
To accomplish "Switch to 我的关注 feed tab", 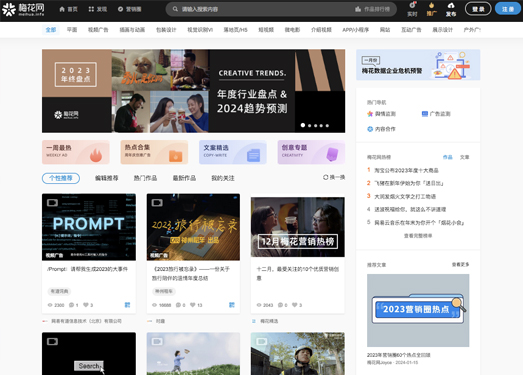I will [223, 178].
